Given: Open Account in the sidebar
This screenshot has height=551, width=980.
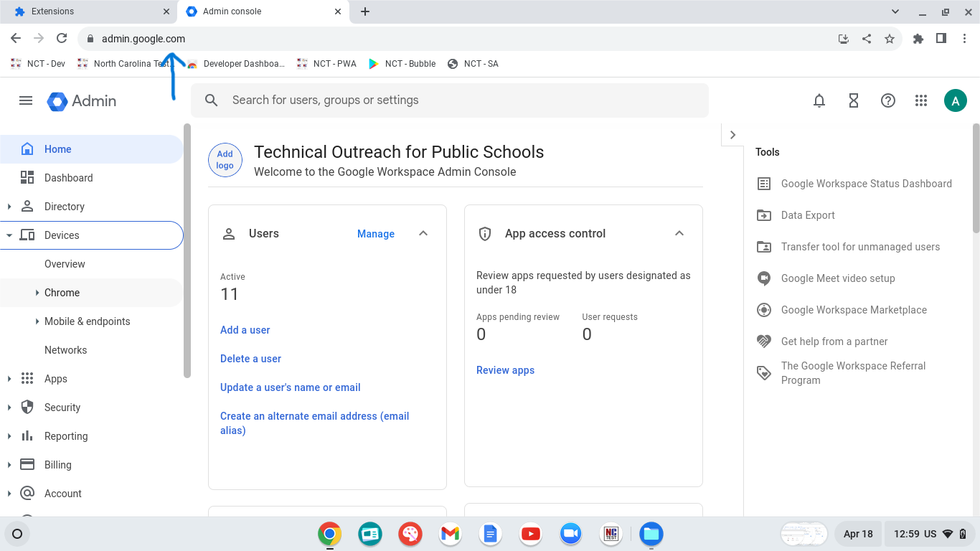Looking at the screenshot, I should (92, 494).
